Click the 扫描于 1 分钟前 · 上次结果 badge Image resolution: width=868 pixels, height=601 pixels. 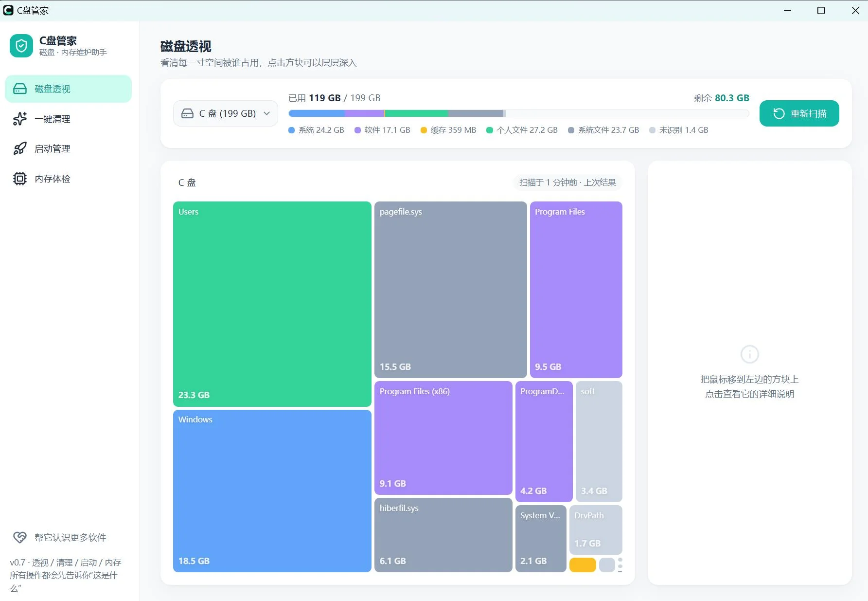point(567,182)
